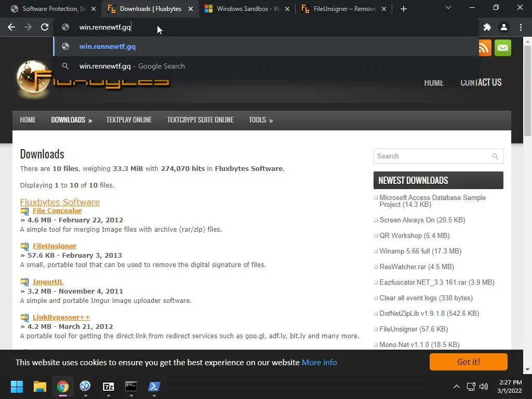Open a new tab with plus button
This screenshot has width=532, height=399.
tap(403, 9)
